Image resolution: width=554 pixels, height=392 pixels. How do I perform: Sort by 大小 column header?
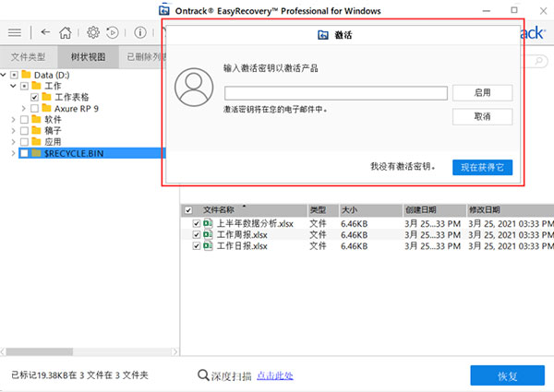[370, 210]
